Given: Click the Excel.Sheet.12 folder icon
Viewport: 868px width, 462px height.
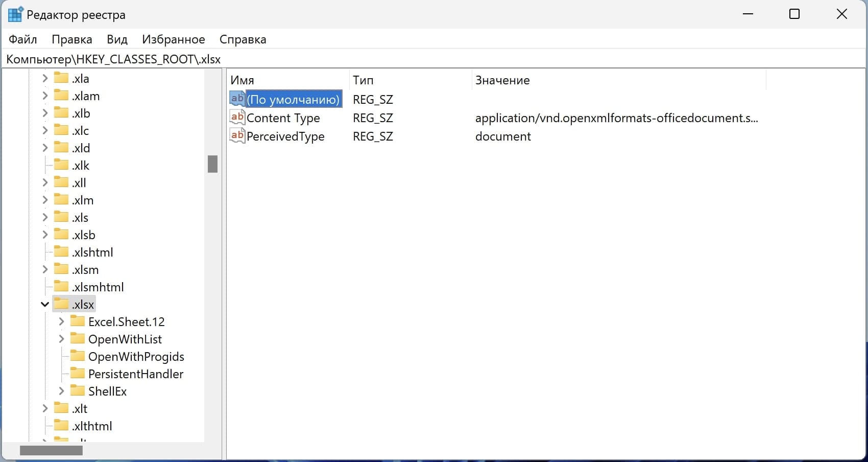Looking at the screenshot, I should tap(78, 321).
